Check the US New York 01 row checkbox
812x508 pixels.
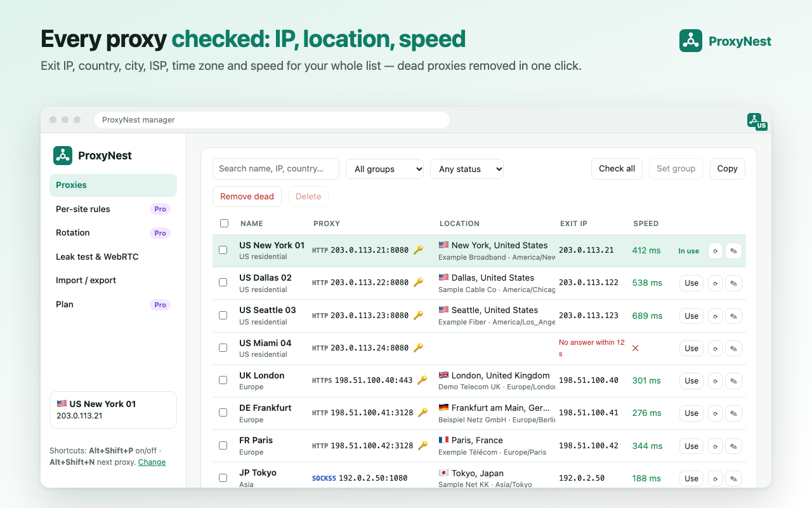click(223, 250)
